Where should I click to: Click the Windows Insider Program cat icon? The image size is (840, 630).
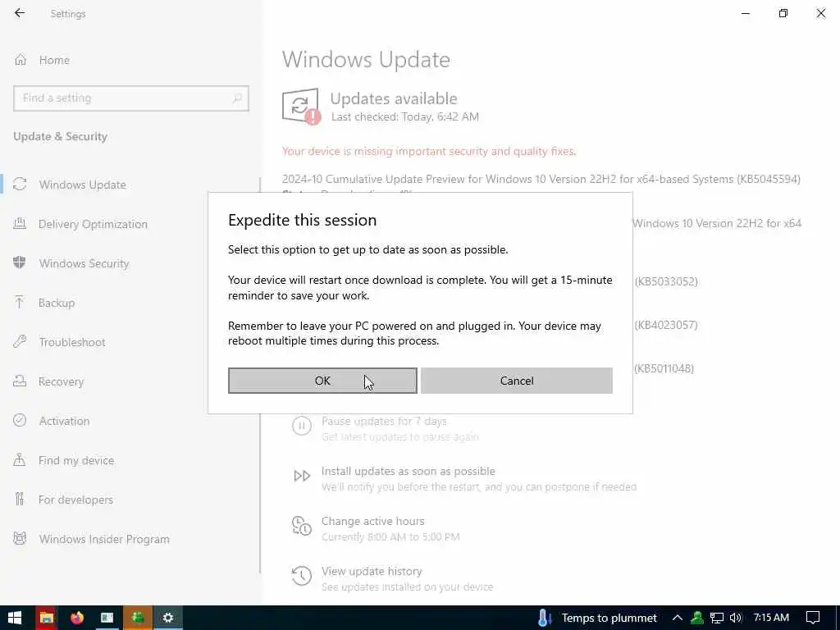(20, 538)
